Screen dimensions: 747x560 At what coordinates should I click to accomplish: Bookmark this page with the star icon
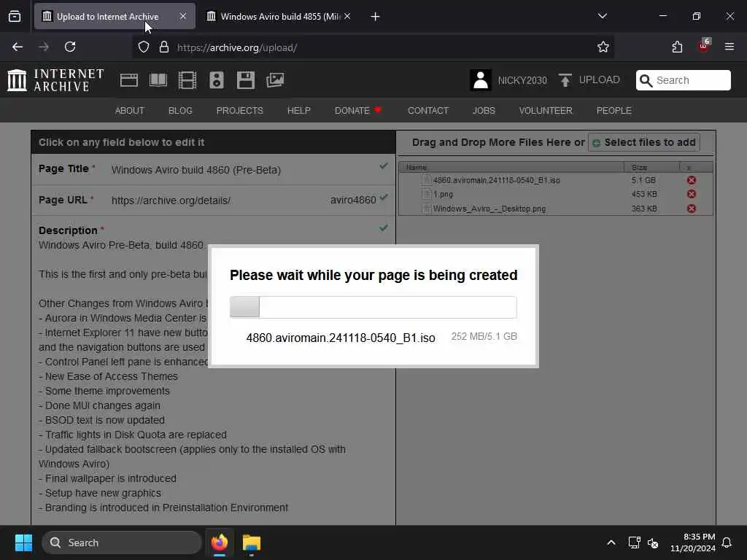coord(603,47)
